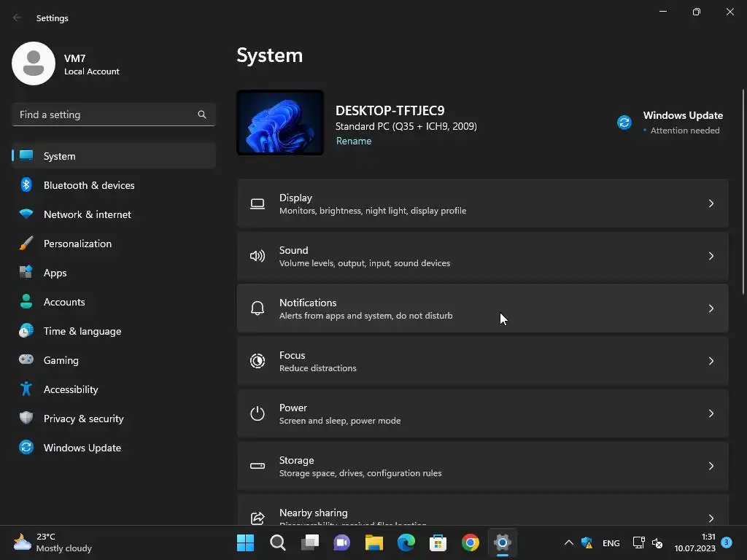The height and width of the screenshot is (560, 747).
Task: Click the Power icon
Action: [x=258, y=413]
